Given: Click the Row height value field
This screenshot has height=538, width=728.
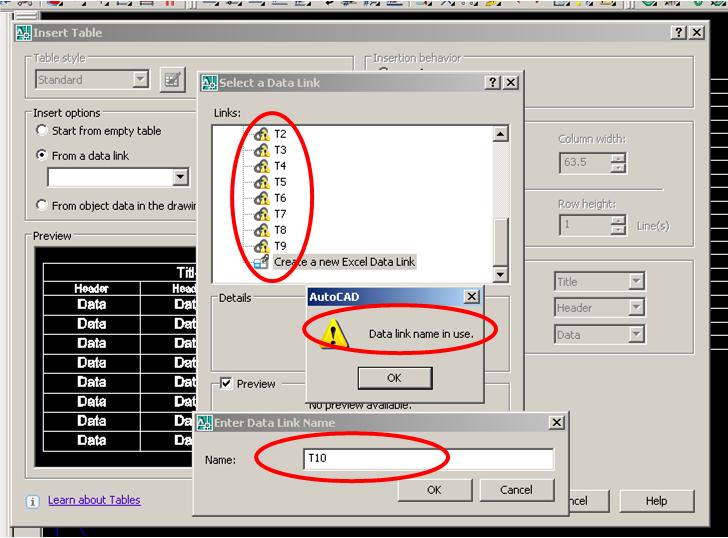Looking at the screenshot, I should coord(585,226).
